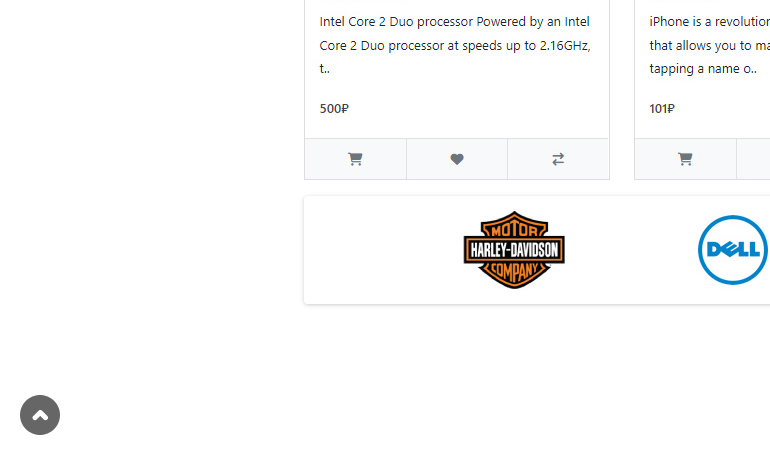Screen dimensions: 770x451
Task: Click the 'iPhone is a revolution' description line
Action: (709, 22)
